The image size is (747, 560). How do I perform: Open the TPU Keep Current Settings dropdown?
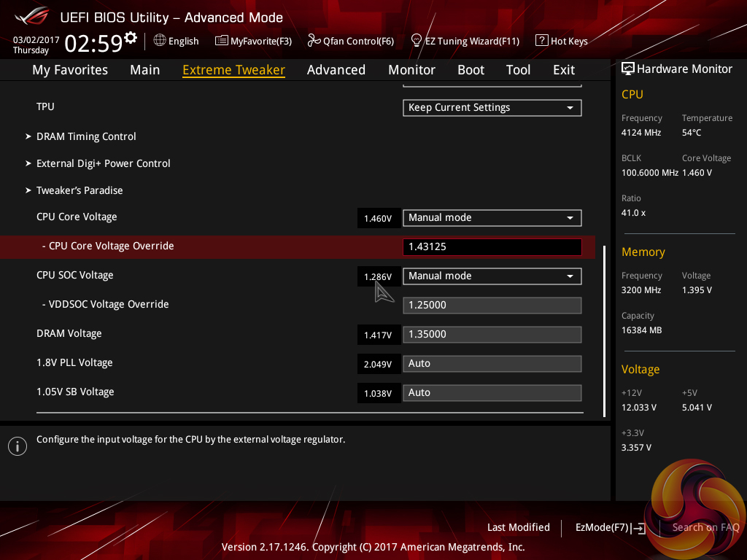point(492,108)
